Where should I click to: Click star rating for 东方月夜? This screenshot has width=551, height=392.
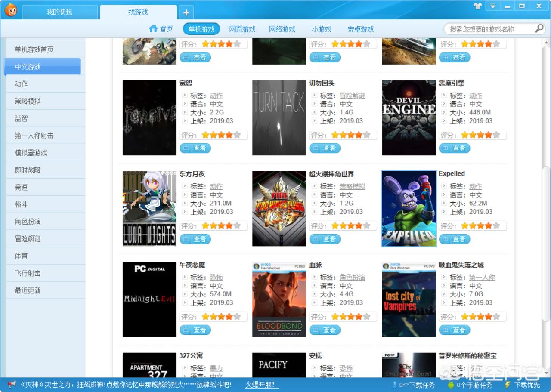tap(221, 226)
